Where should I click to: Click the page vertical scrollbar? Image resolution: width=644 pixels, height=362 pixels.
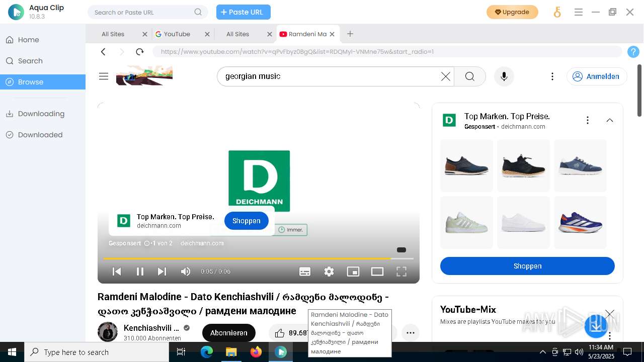pos(640,90)
